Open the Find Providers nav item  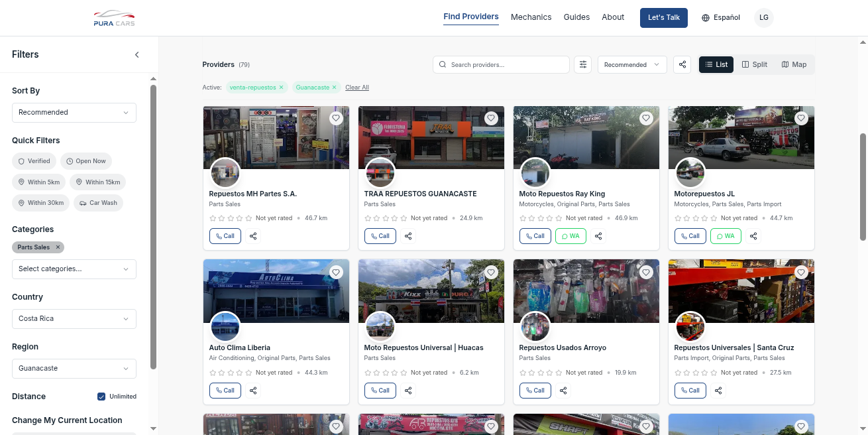click(471, 17)
